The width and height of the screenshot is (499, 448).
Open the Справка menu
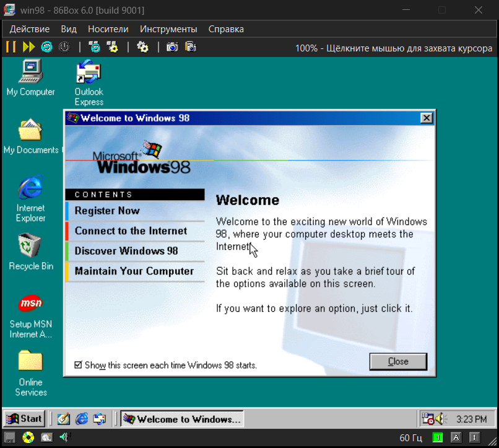click(x=226, y=29)
